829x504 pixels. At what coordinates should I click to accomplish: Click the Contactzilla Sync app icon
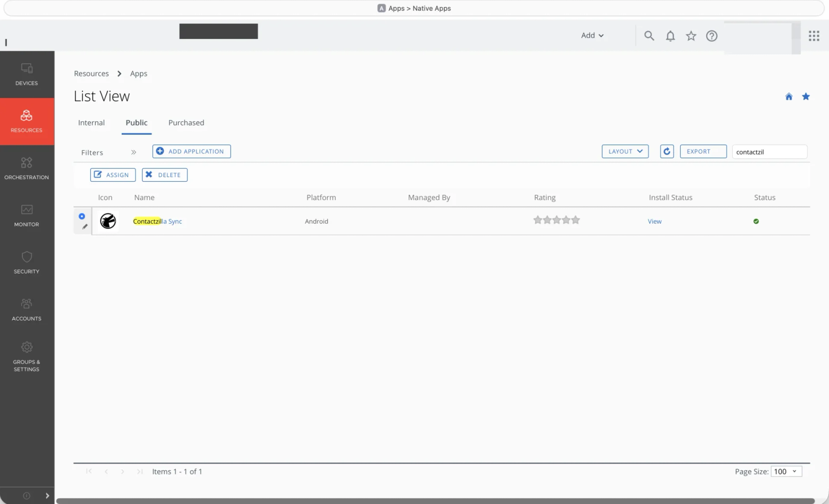(108, 221)
